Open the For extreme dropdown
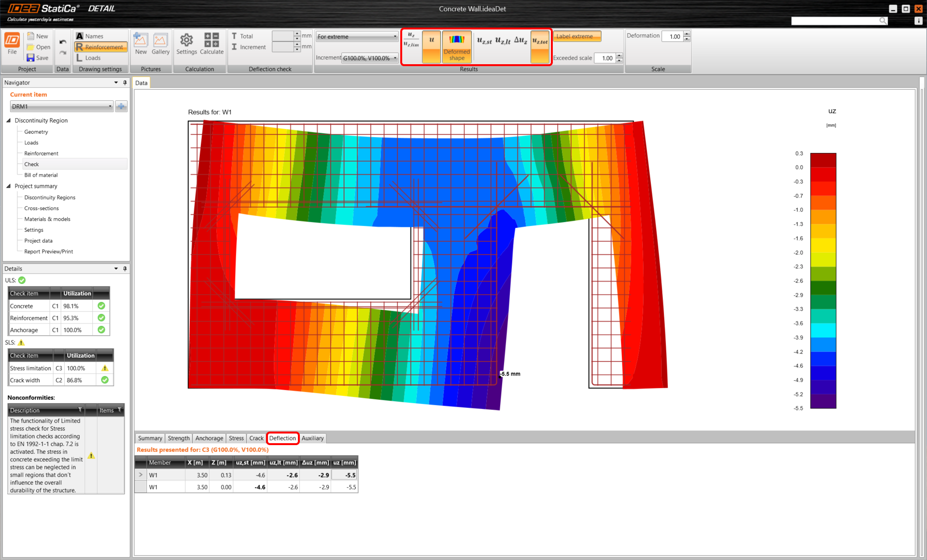927x560 pixels. (357, 37)
